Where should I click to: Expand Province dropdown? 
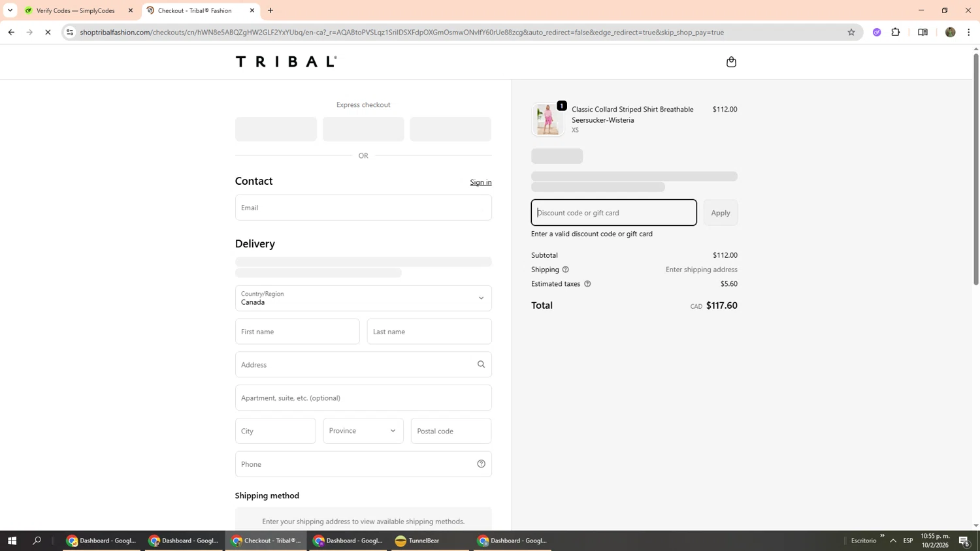pyautogui.click(x=363, y=431)
